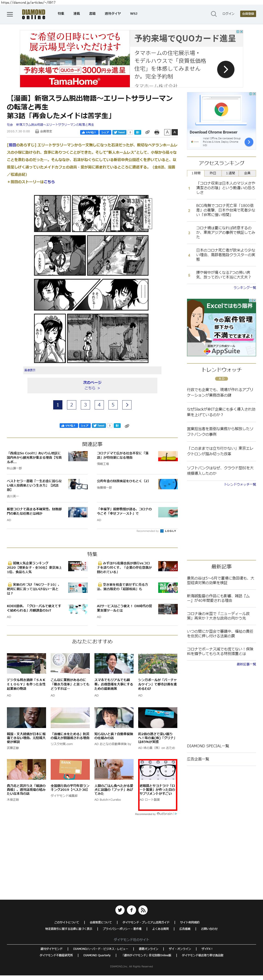
Task: Click footer link プライバシーポリシー・著作権
Action: [122, 929]
